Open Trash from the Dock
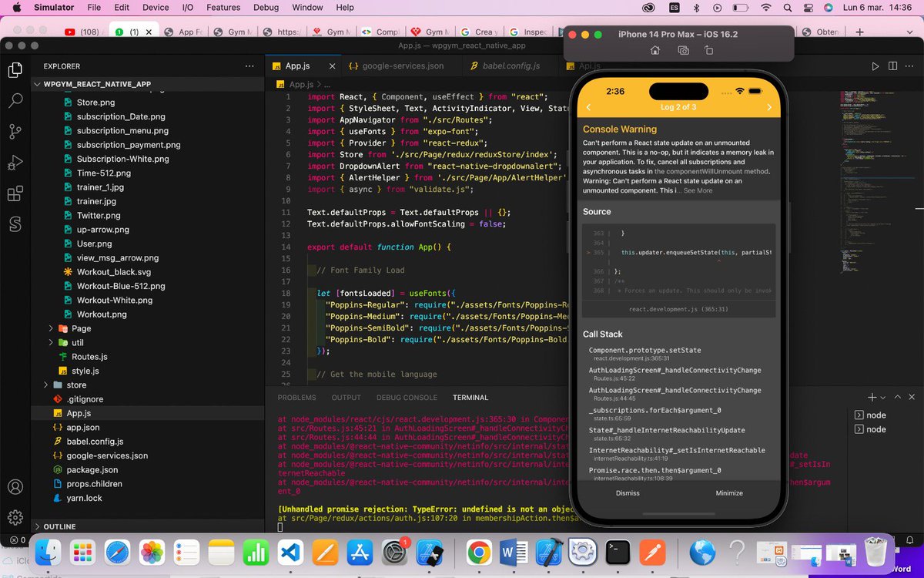This screenshot has width=924, height=578. click(x=875, y=552)
